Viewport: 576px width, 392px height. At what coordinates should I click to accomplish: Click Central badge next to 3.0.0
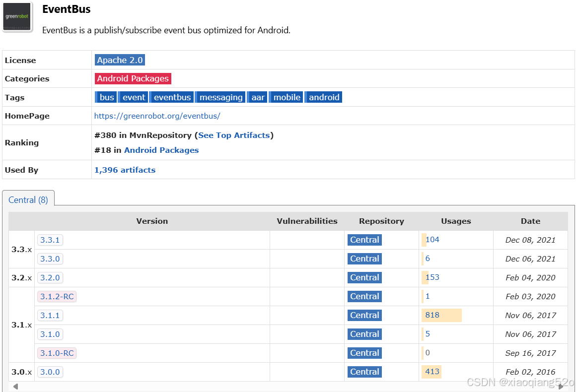click(x=364, y=372)
